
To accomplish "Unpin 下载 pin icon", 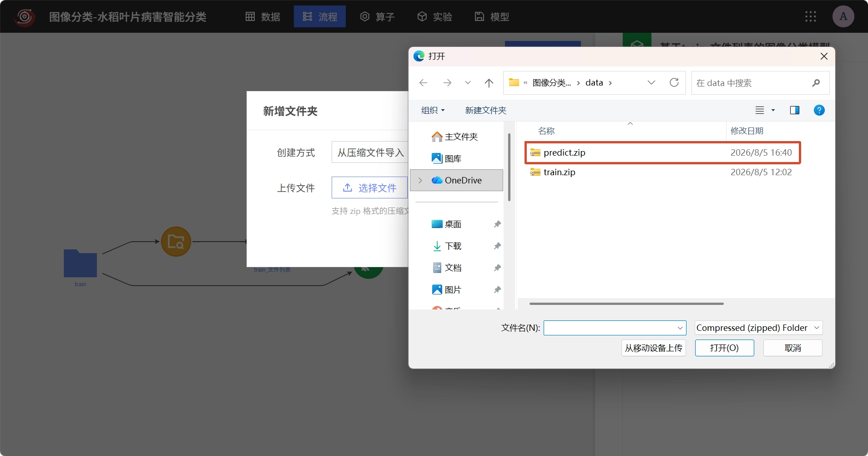I will [x=497, y=246].
